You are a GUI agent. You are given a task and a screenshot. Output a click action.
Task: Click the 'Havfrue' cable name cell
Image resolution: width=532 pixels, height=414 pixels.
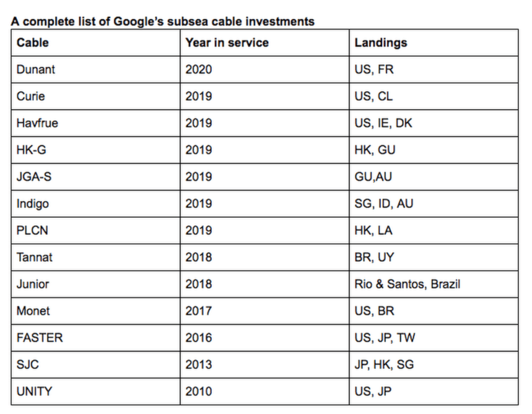37,123
